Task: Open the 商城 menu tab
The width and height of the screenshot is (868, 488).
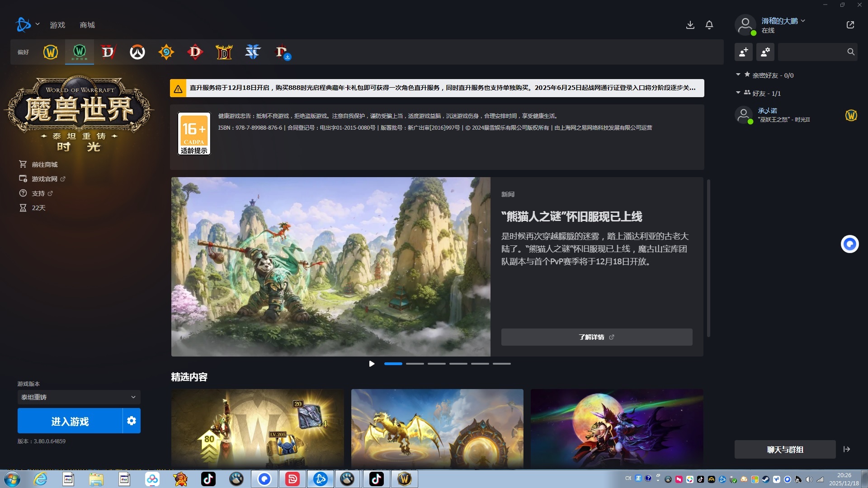Action: coord(87,25)
